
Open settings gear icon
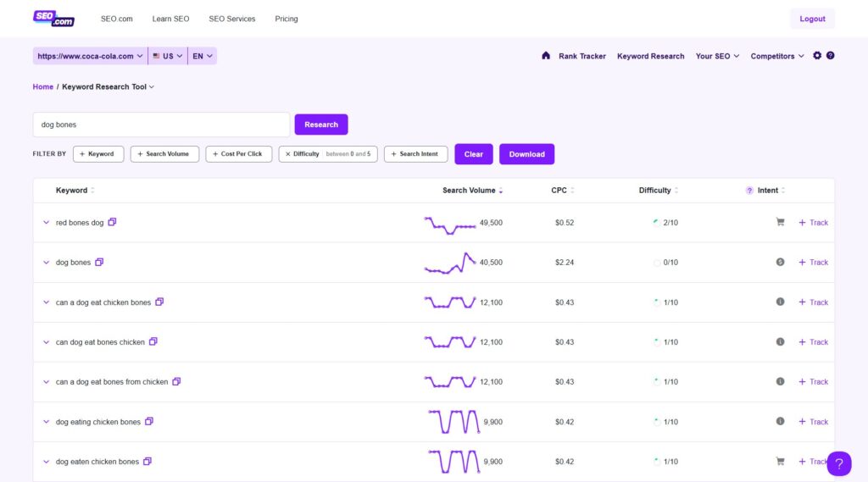(817, 55)
